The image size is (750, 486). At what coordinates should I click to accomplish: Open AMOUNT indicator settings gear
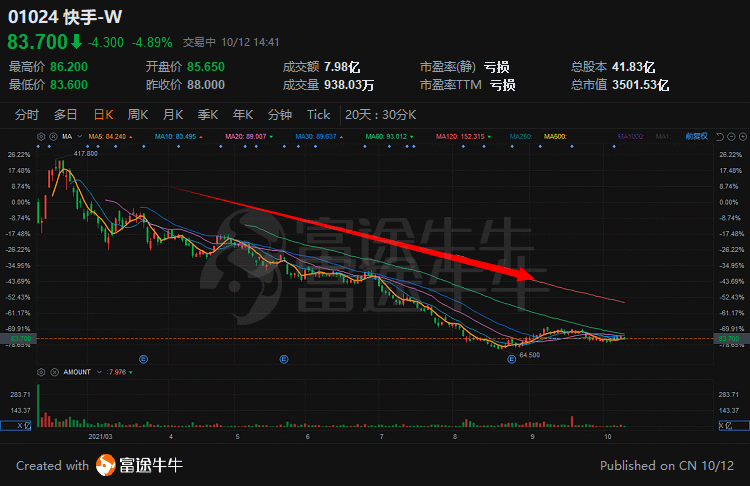click(41, 372)
